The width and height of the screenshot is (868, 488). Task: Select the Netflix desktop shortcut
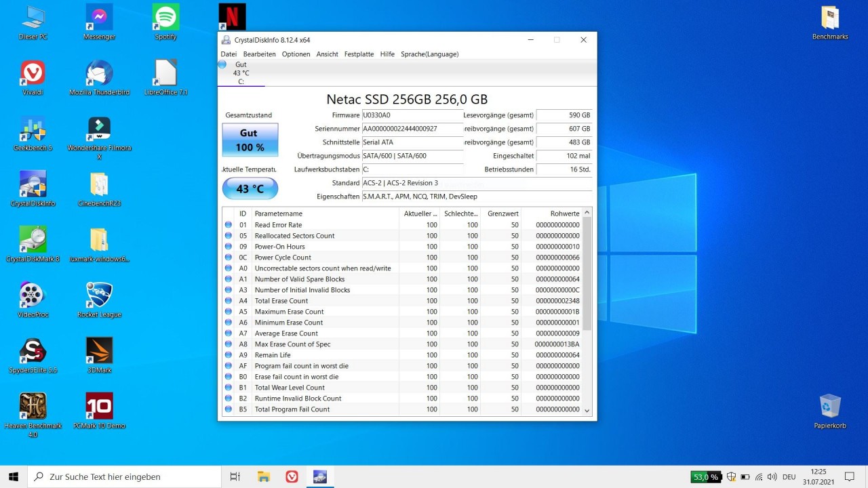coord(233,16)
